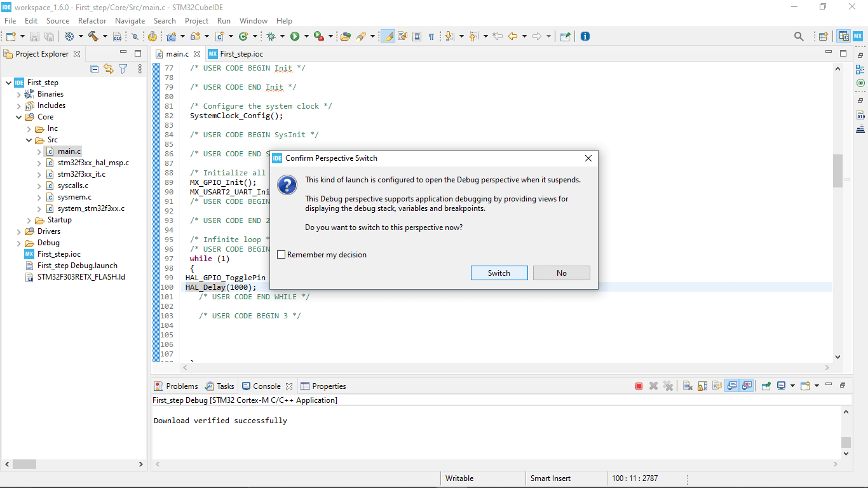Open the Project Explorer View Menu dots
This screenshot has height=488, width=868.
coord(140,69)
